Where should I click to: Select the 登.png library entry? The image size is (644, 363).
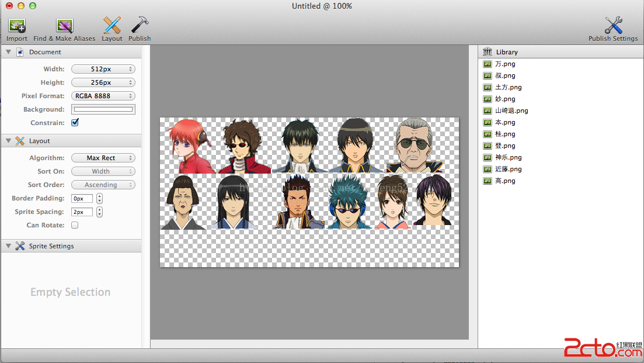[561, 146]
